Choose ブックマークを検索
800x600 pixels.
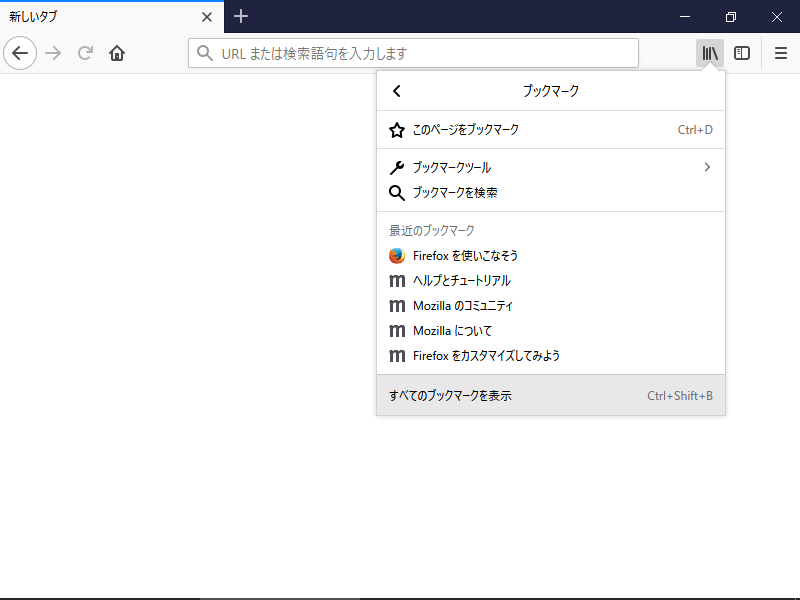(x=551, y=193)
